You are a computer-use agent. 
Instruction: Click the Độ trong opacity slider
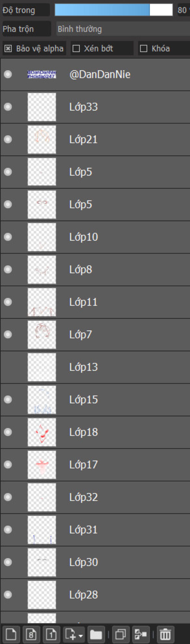pyautogui.click(x=113, y=10)
